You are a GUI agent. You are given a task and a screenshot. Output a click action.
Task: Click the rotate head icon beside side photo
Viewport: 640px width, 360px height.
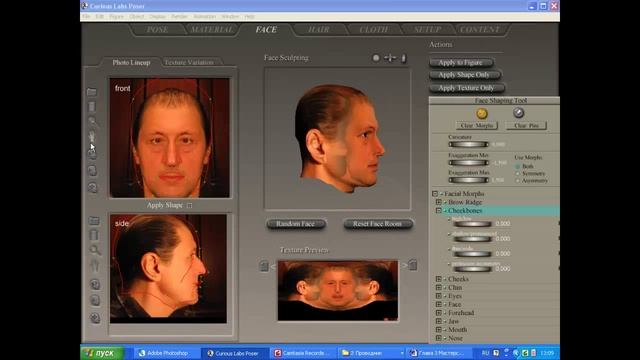click(x=95, y=284)
